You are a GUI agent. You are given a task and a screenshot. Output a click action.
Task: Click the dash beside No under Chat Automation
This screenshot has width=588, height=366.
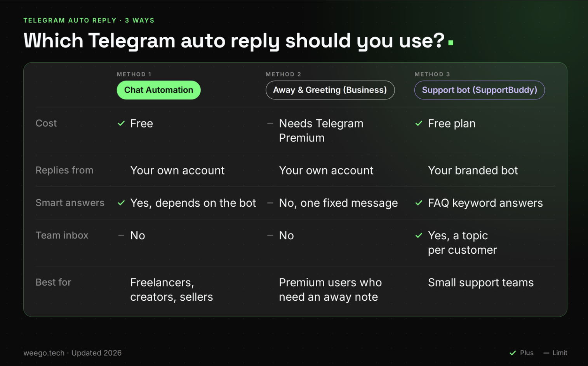click(x=121, y=235)
